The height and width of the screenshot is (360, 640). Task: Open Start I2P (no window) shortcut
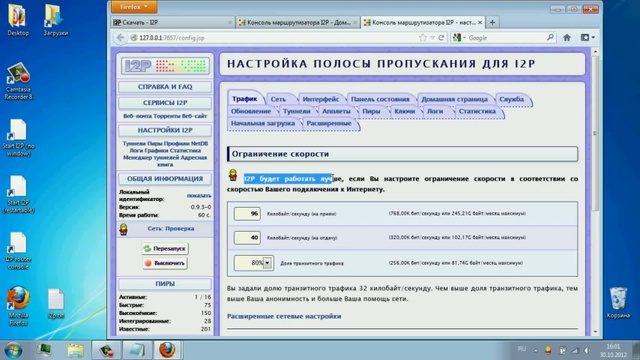[18, 138]
